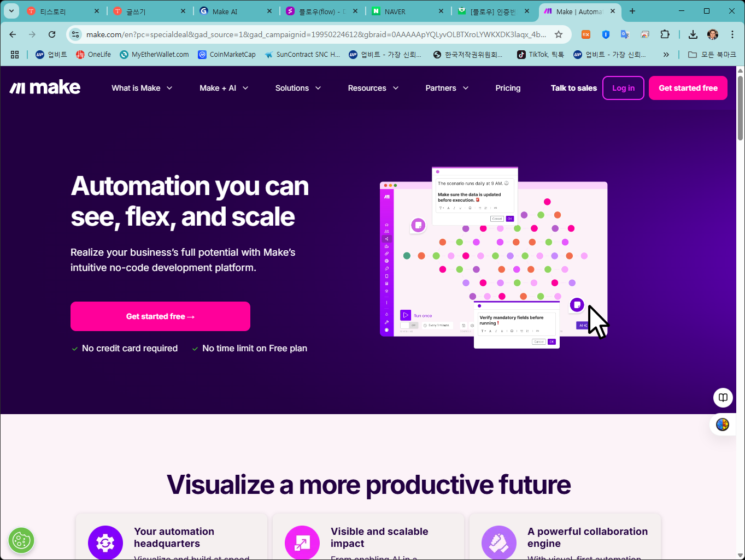Click the address bar URL field
The width and height of the screenshot is (745, 560).
[x=316, y=34]
